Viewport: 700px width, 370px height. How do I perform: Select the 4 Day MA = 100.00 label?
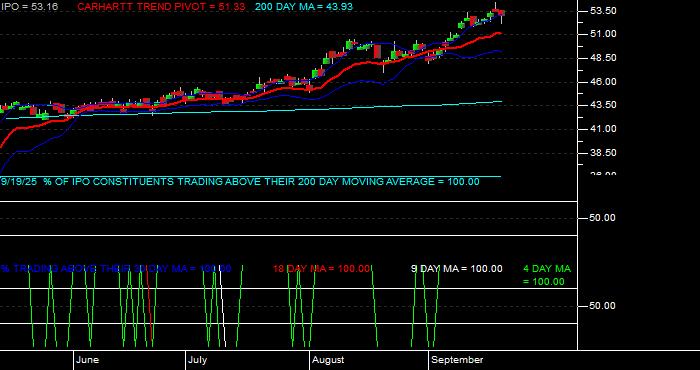click(x=547, y=275)
